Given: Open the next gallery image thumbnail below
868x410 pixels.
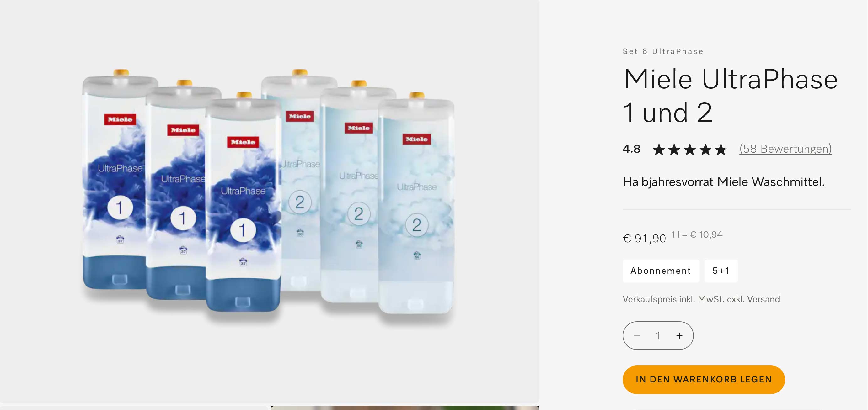Looking at the screenshot, I should 405,407.
